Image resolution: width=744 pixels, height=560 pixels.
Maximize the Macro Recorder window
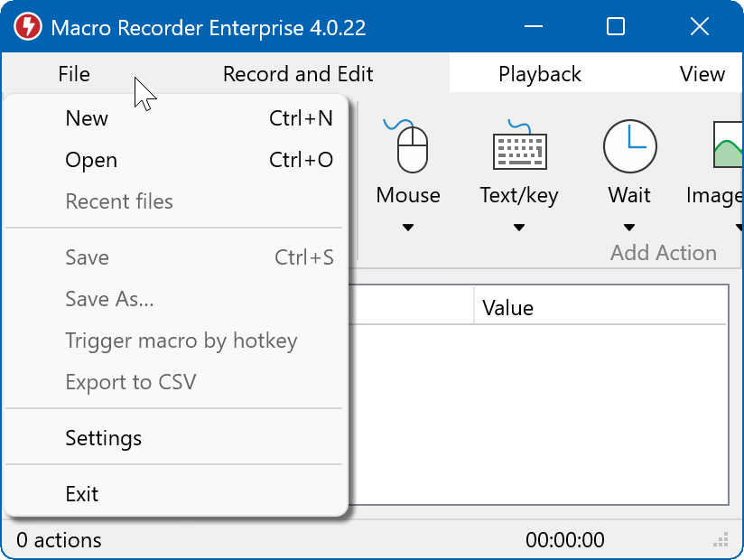point(616,27)
